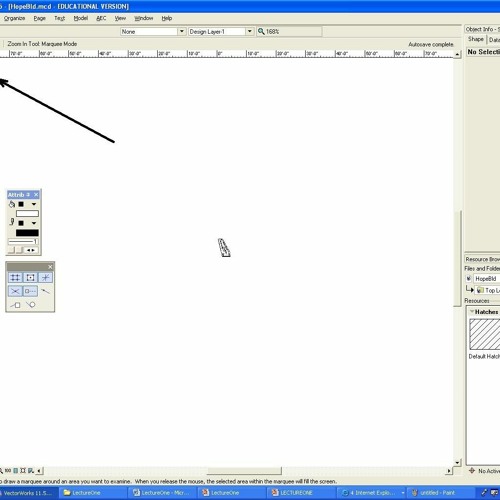Toggle the Snap to Intersection constraint

click(15, 291)
